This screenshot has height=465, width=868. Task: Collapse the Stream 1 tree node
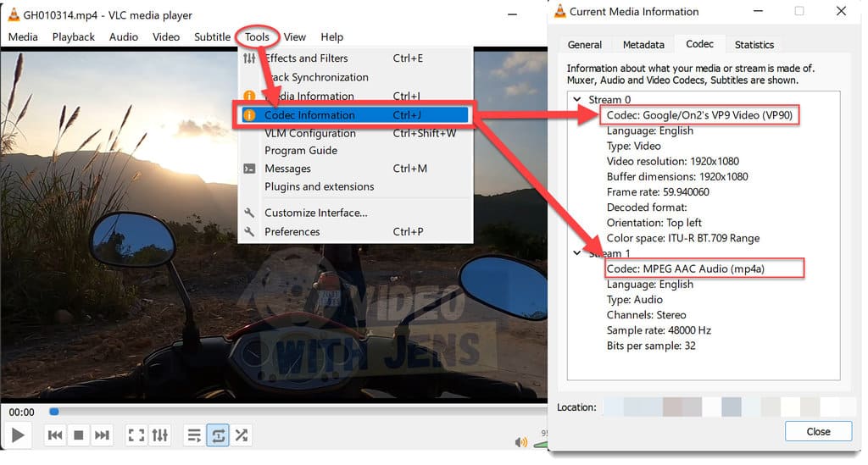[576, 252]
